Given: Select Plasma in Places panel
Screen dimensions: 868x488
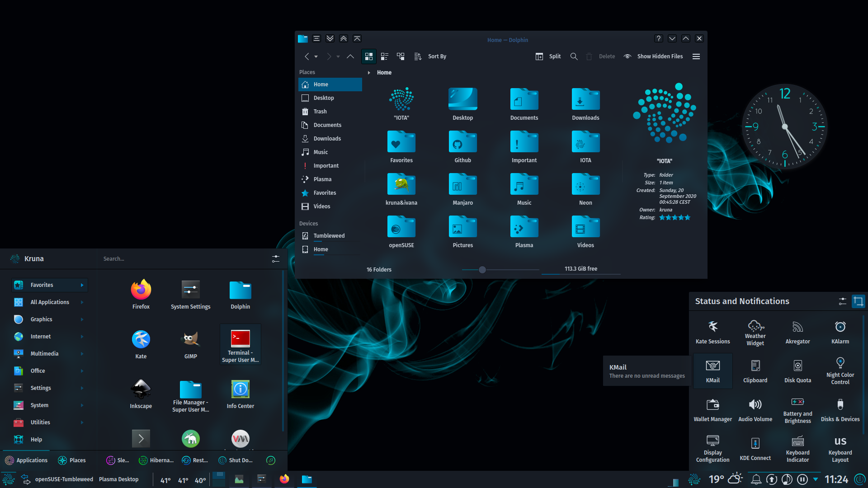Looking at the screenshot, I should point(330,179).
